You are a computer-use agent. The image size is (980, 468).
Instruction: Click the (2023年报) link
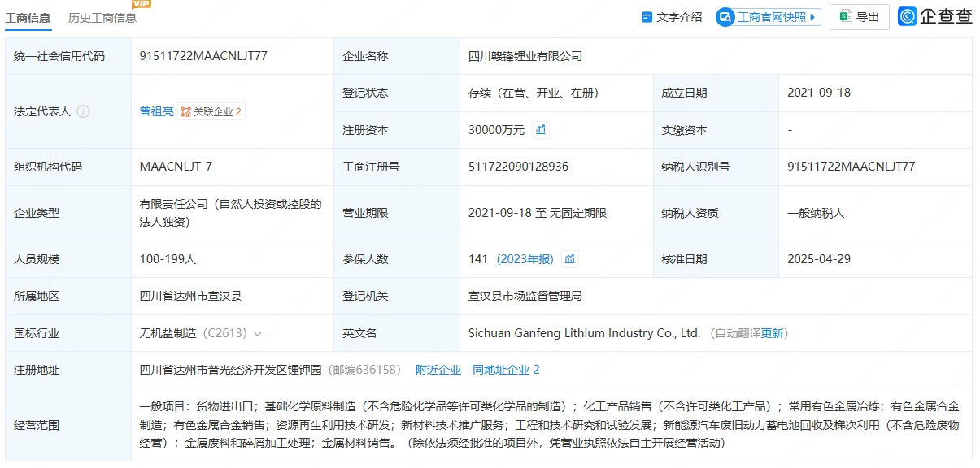525,259
